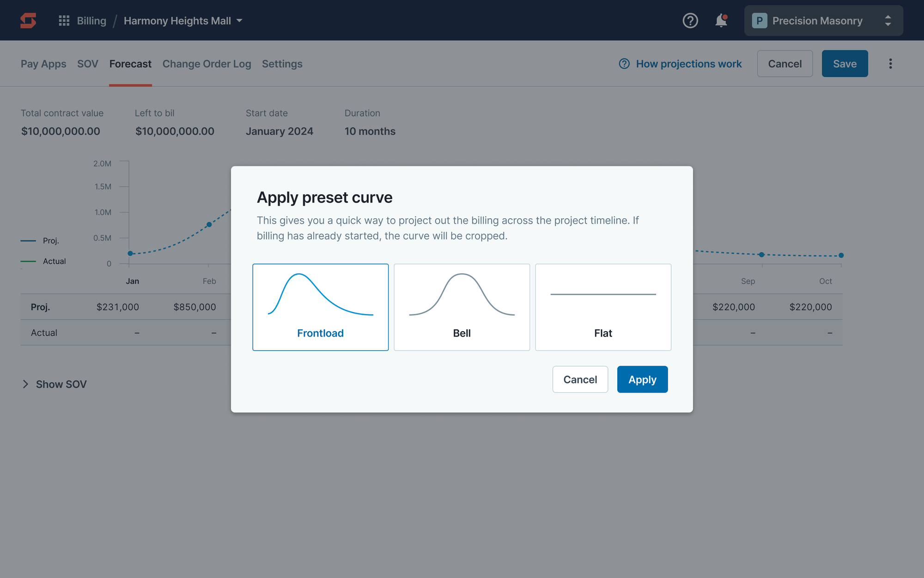The image size is (924, 578).
Task: Select the Frontload preset curve
Action: tap(320, 307)
